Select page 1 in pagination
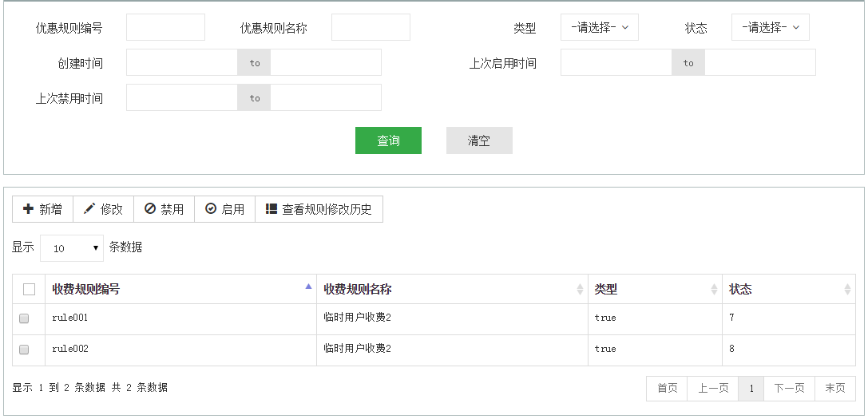The width and height of the screenshot is (868, 419). coord(751,388)
